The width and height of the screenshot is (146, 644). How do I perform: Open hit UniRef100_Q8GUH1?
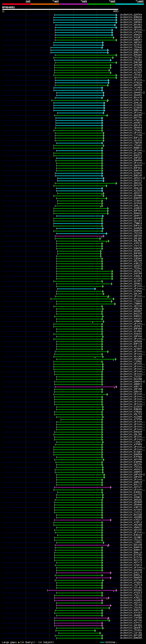(131, 27)
